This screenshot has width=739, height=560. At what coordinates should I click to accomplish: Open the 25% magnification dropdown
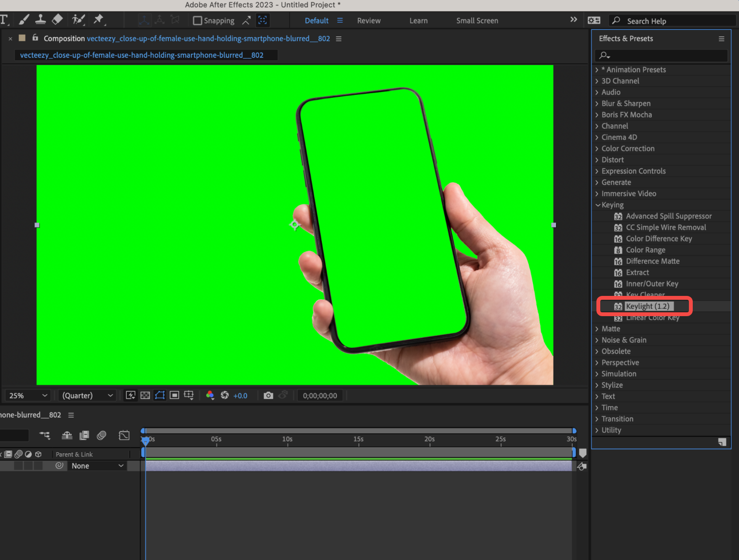pos(27,395)
